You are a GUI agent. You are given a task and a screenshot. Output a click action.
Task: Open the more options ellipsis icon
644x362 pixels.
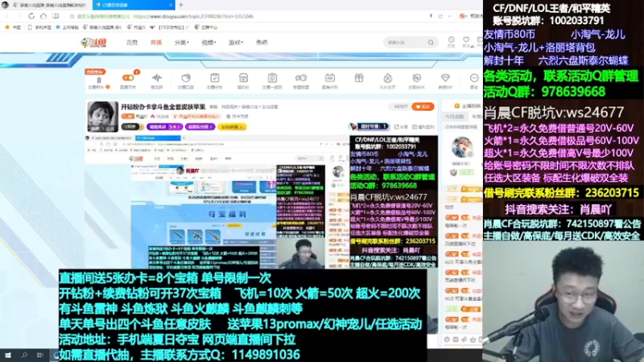click(x=474, y=78)
